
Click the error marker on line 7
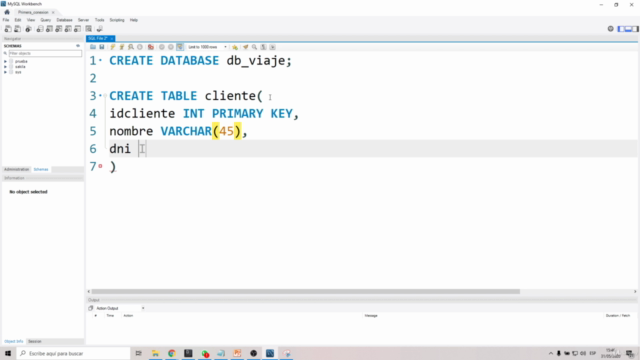pos(100,166)
